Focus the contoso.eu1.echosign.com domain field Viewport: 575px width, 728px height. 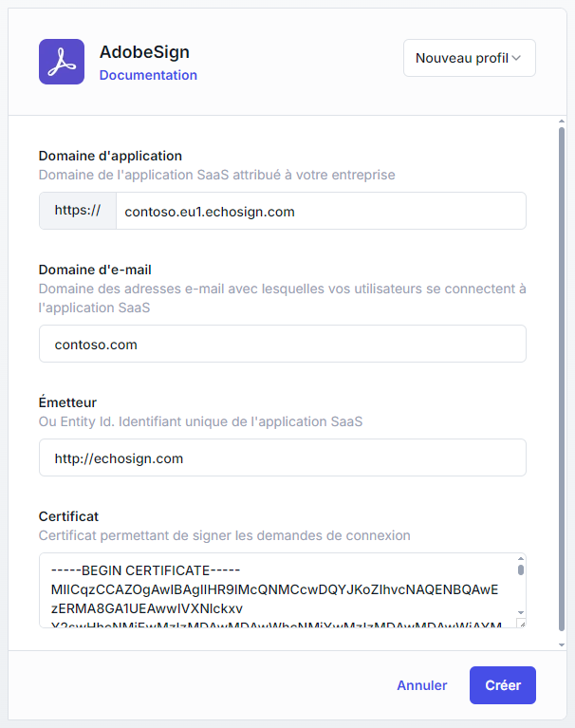[320, 211]
